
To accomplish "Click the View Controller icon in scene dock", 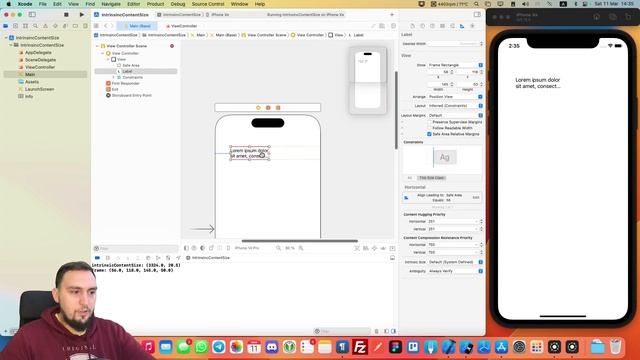I will [258, 108].
